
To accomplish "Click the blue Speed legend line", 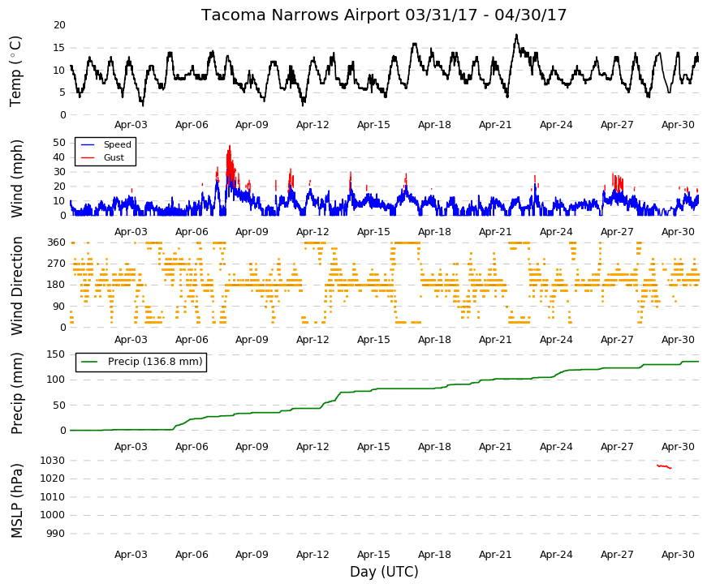I will coord(88,145).
